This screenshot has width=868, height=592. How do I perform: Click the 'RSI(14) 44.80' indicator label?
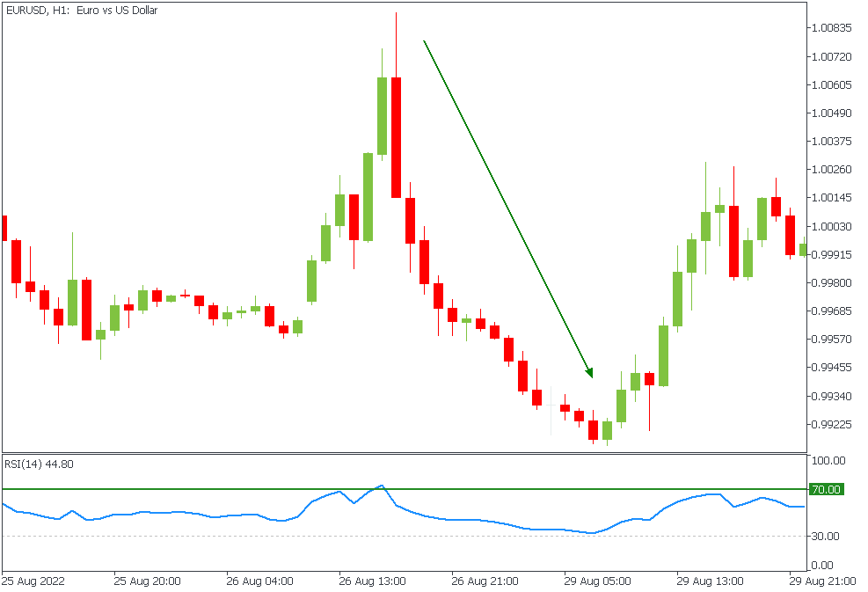[39, 464]
